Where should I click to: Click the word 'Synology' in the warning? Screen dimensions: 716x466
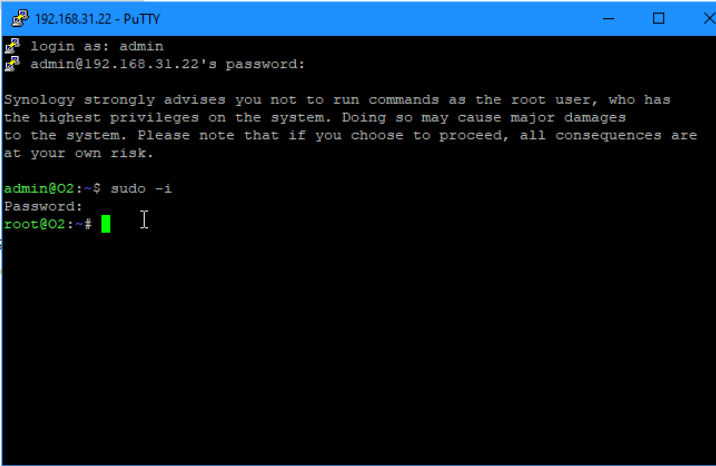[39, 99]
